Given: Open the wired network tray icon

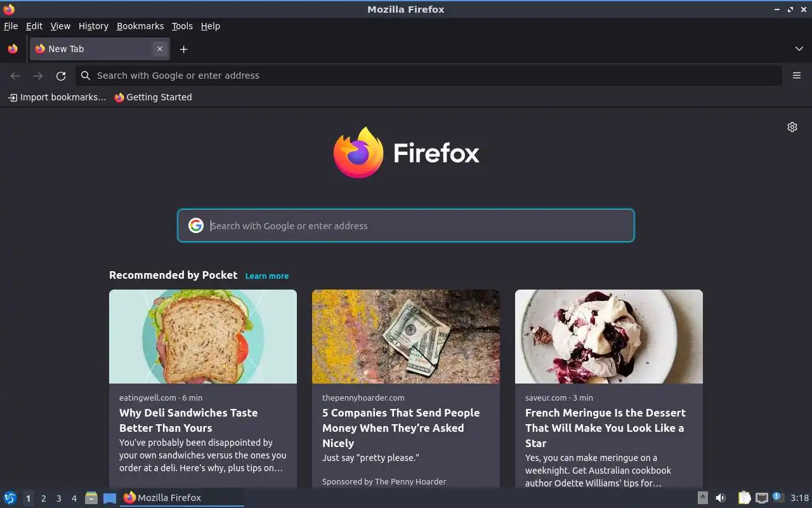Looking at the screenshot, I should point(762,498).
